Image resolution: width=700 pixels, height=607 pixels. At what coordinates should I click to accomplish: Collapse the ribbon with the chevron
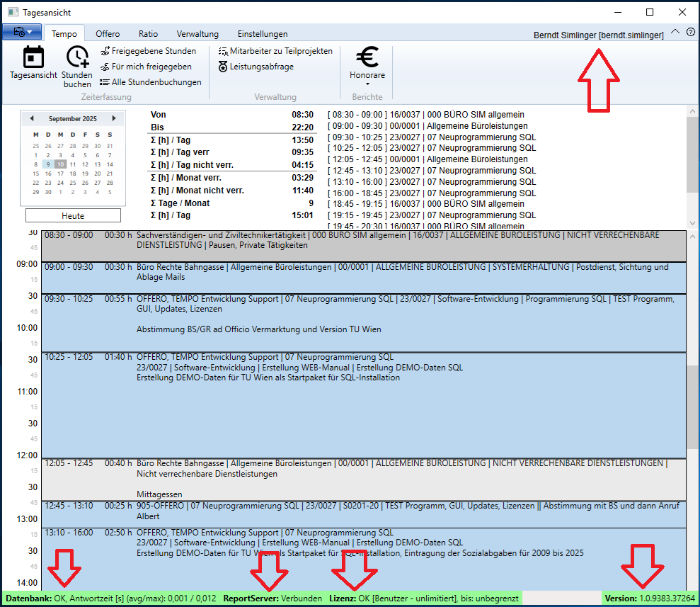pos(675,32)
